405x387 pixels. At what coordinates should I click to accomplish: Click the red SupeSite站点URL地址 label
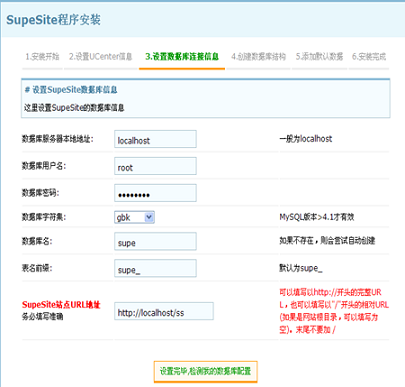click(61, 305)
